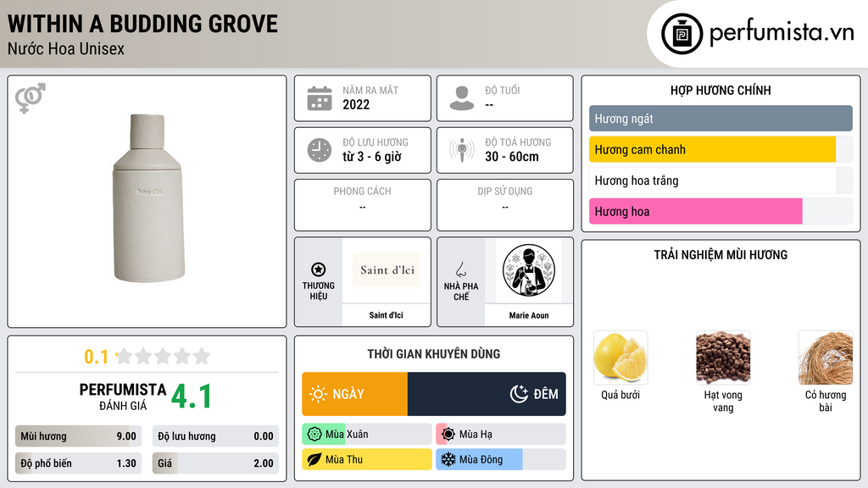Click the perfume bottle product image

147,198
